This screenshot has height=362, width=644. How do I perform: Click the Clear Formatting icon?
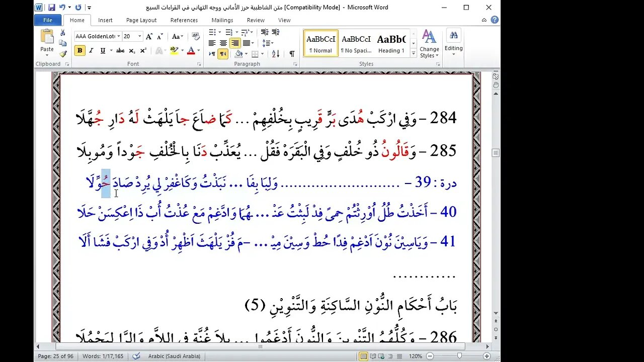pyautogui.click(x=196, y=37)
